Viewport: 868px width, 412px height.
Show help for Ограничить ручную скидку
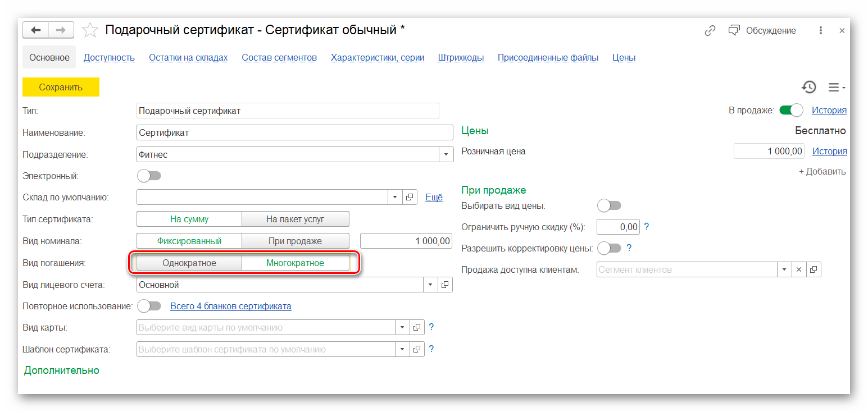[x=647, y=227]
